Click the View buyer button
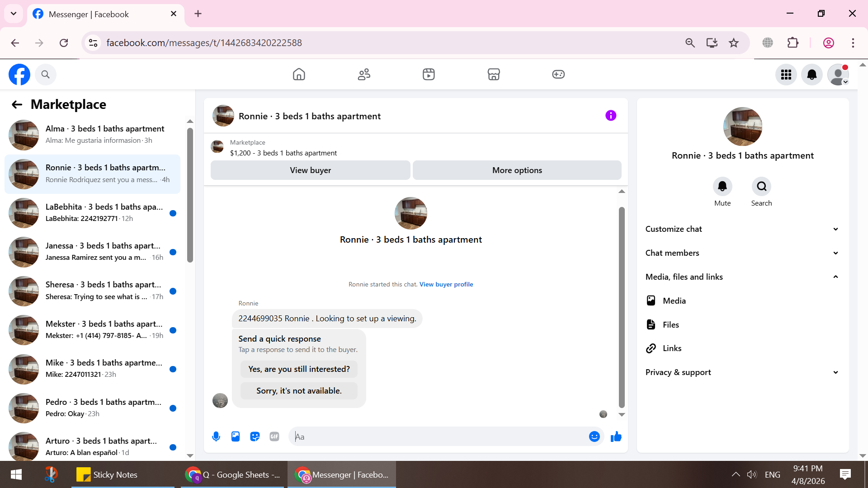Viewport: 868px width, 488px height. tap(310, 170)
